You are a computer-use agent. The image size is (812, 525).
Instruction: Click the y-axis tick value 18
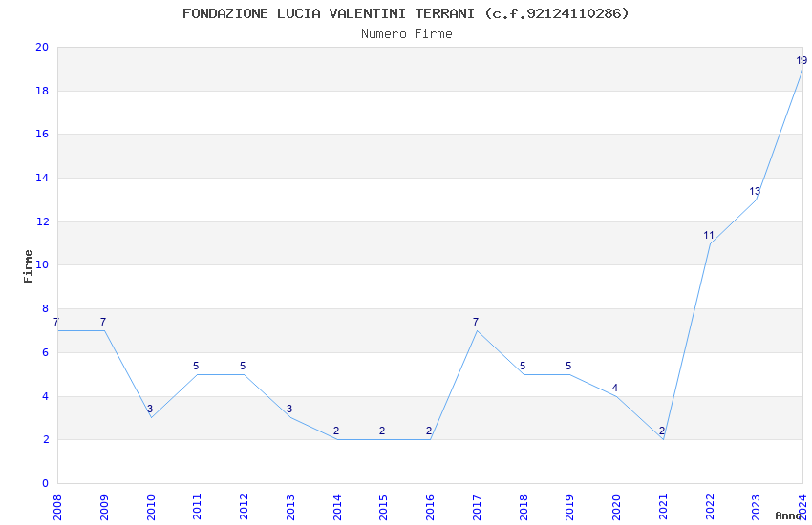tap(42, 91)
